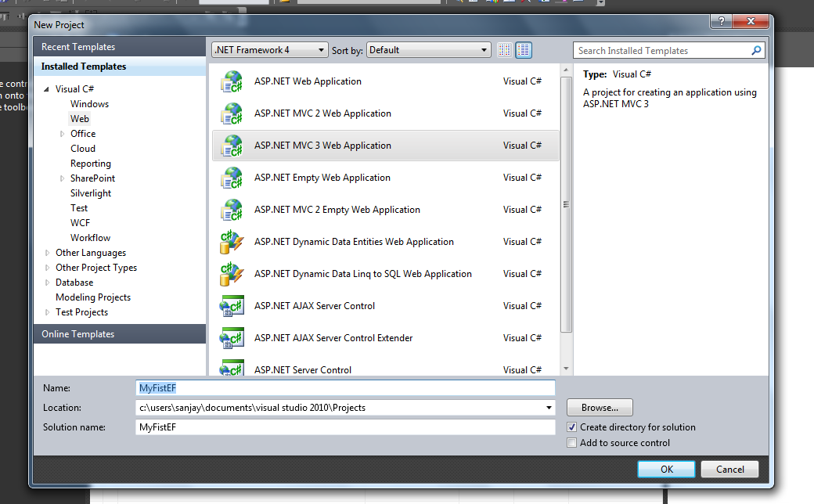Open the Recent Templates section
814x504 pixels.
point(120,47)
